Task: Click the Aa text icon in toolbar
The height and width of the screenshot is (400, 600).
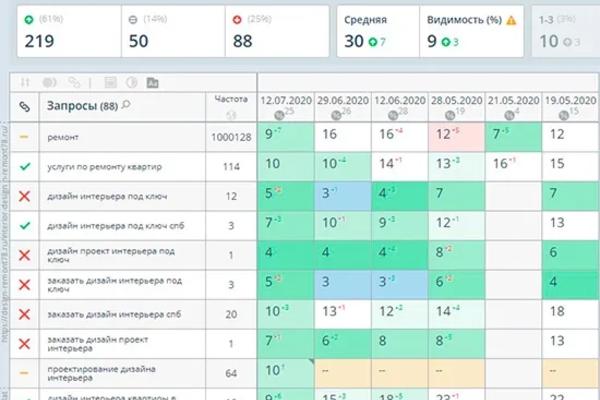Action: [x=152, y=83]
